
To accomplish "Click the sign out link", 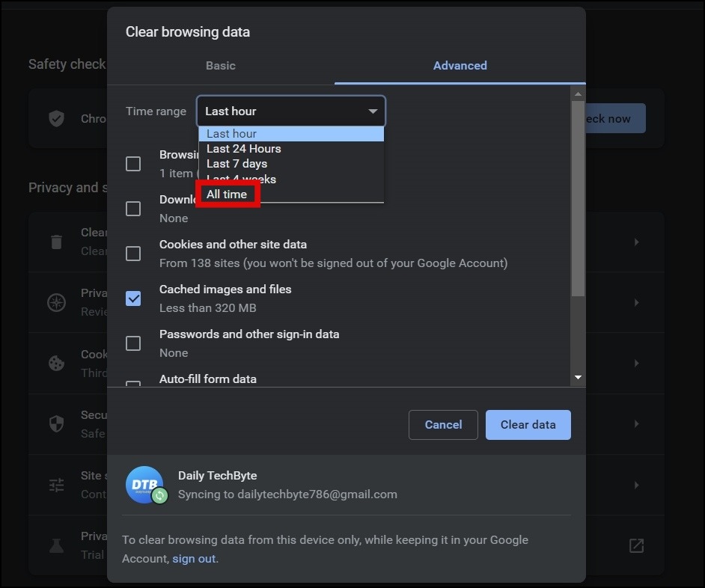I will 193,558.
